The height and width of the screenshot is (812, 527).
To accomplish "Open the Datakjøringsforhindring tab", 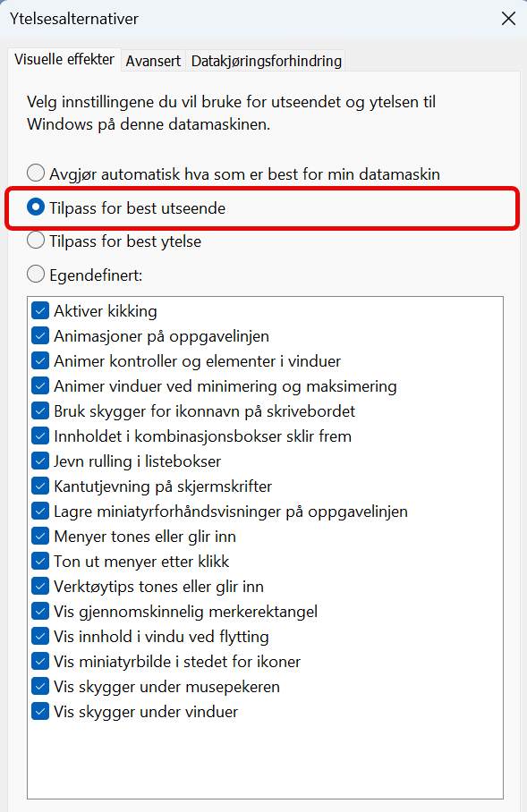I will coord(266,62).
